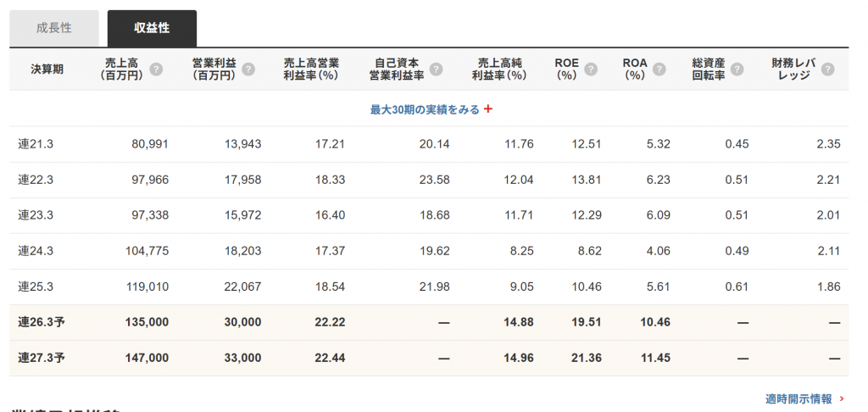This screenshot has width=868, height=412.
Task: Switch to the 成長性 tab
Action: (54, 28)
